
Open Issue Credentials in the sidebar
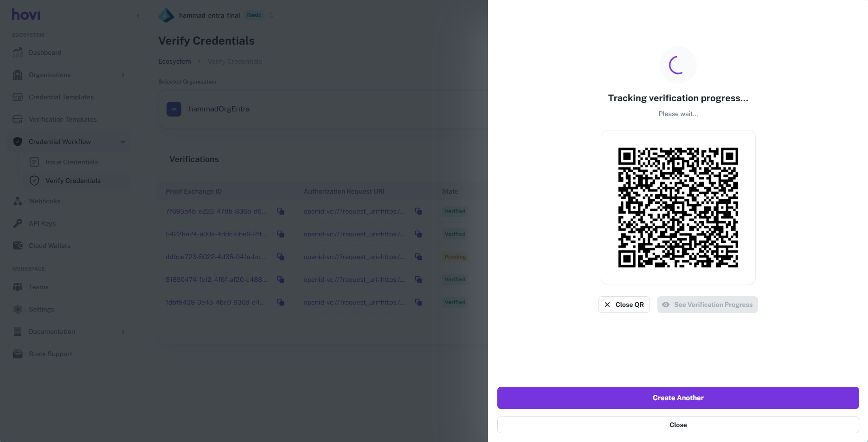(71, 162)
